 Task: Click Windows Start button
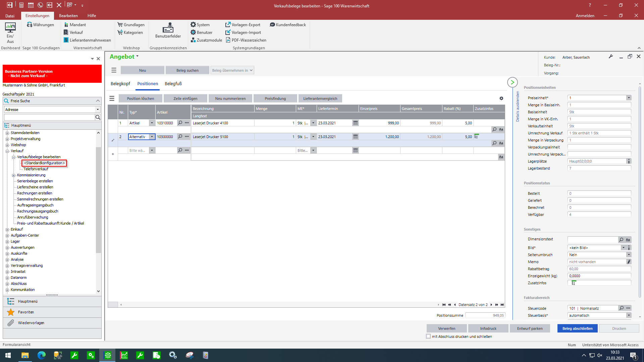(8, 355)
